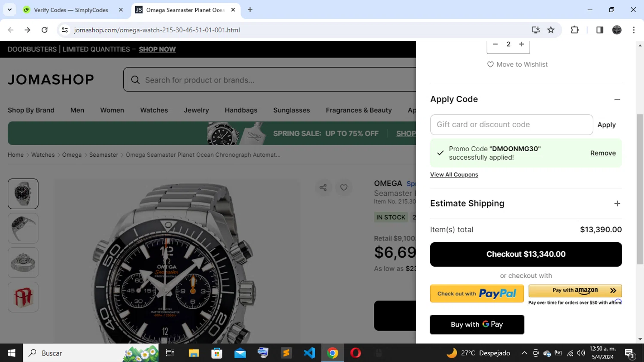Click the share icon on product image

[x=323, y=187]
